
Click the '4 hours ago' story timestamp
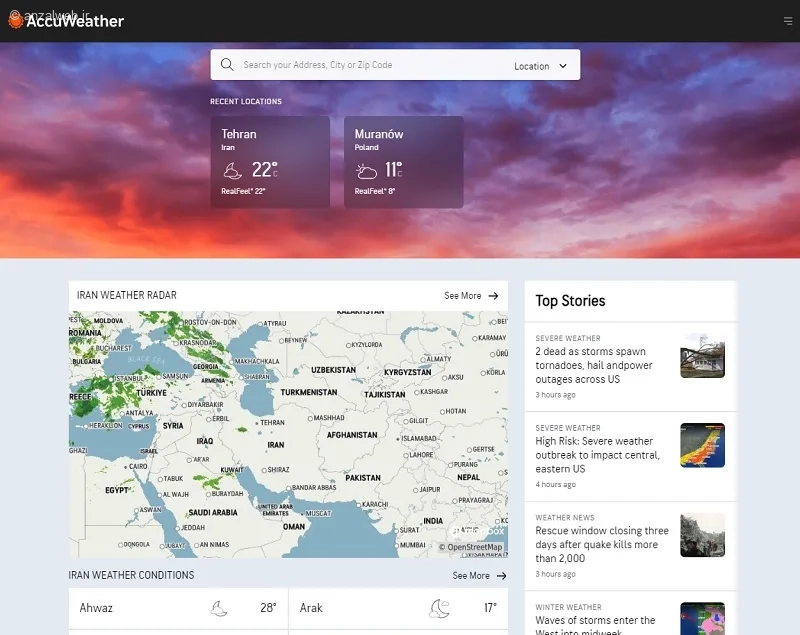pos(556,485)
